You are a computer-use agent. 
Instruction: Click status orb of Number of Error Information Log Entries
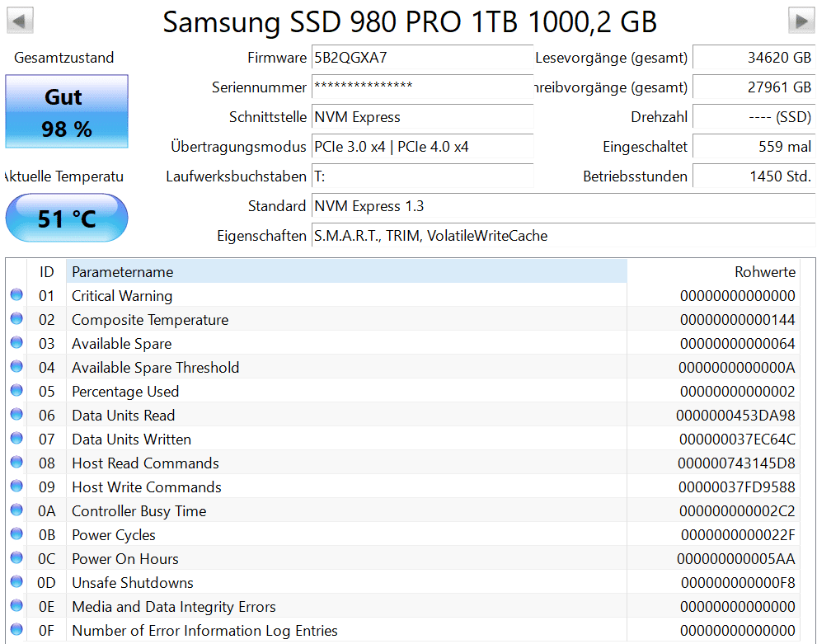pos(16,630)
